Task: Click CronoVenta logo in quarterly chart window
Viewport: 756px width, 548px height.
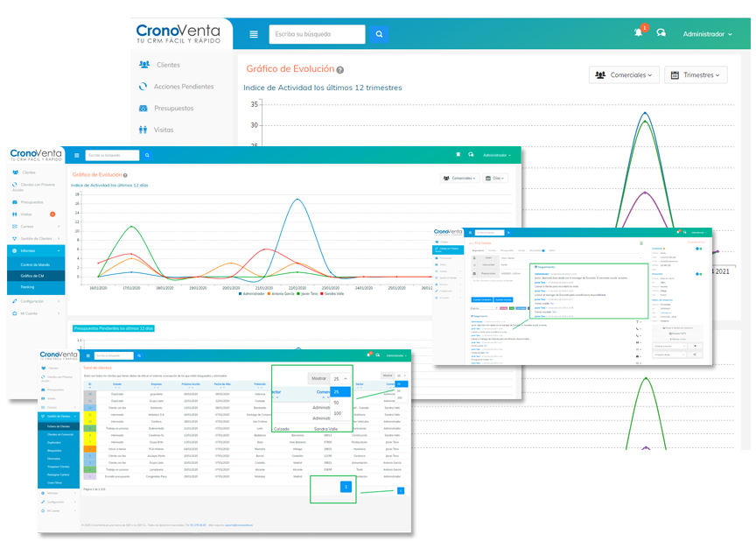Action: [x=178, y=34]
